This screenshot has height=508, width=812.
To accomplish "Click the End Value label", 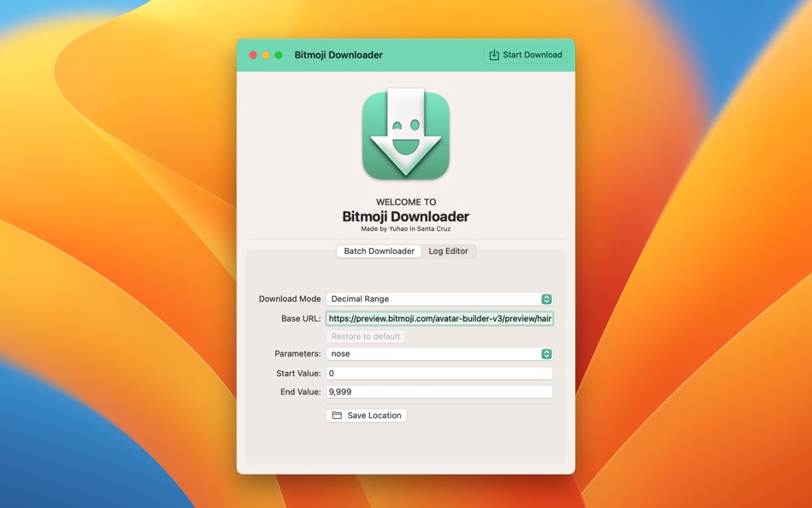I will pyautogui.click(x=300, y=392).
